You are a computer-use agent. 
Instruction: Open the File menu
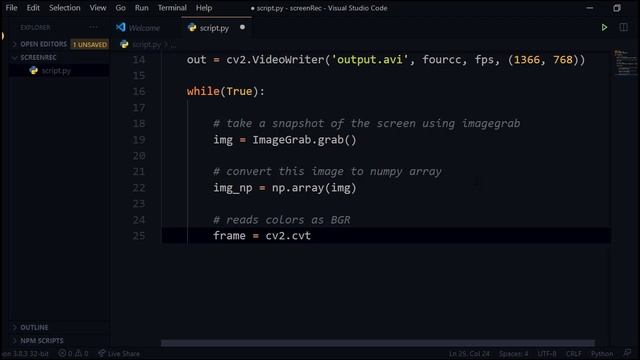click(x=11, y=8)
